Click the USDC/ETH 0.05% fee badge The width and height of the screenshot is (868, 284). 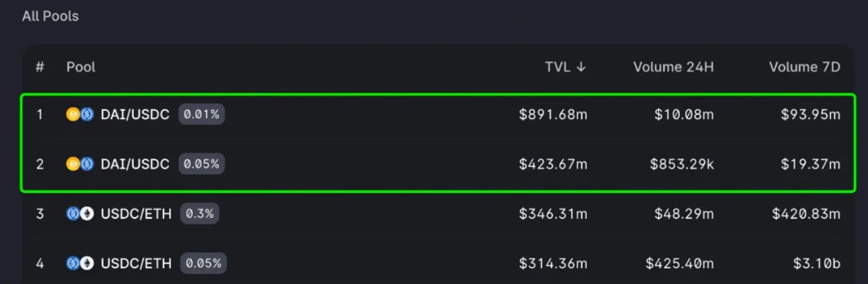pos(203,263)
